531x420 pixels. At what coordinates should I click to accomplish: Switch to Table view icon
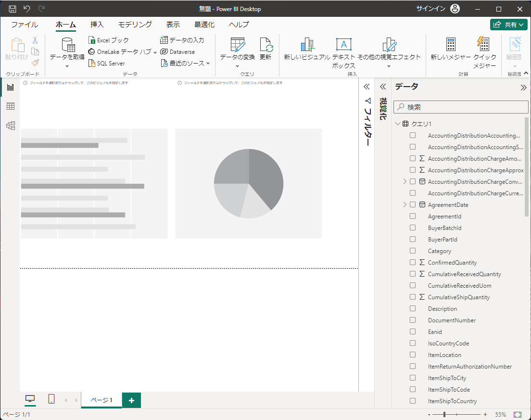coord(11,106)
